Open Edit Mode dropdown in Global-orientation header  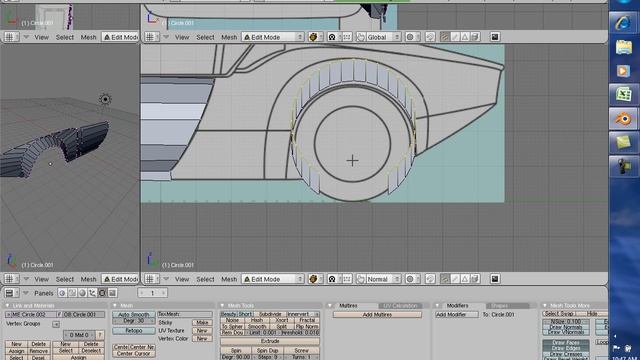(x=273, y=37)
